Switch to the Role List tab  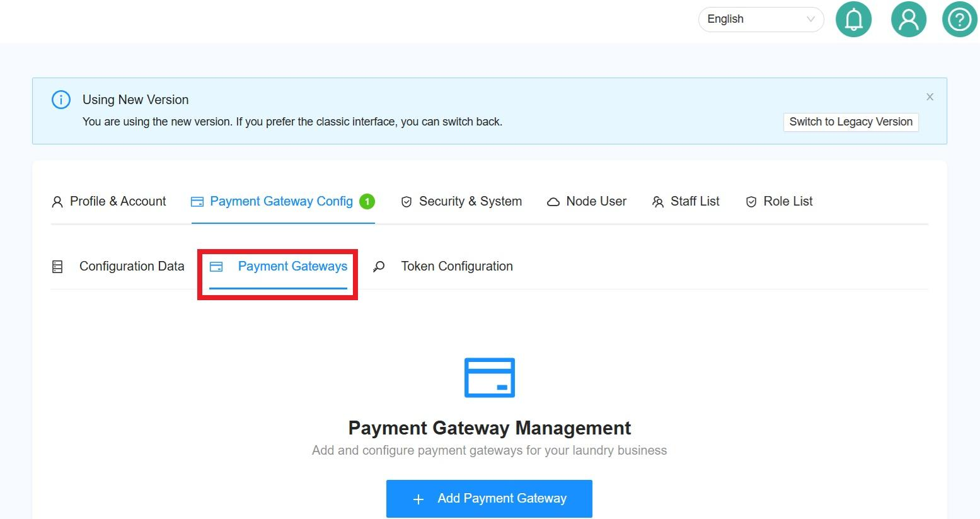pos(780,201)
